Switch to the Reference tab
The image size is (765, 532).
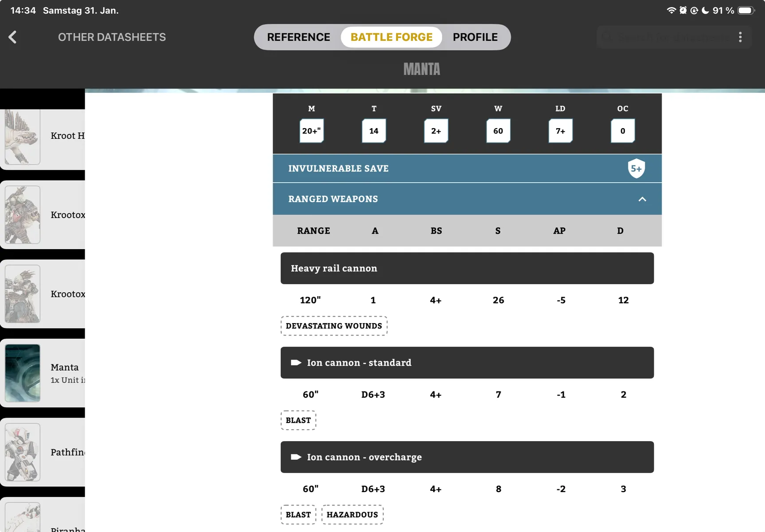tap(298, 37)
